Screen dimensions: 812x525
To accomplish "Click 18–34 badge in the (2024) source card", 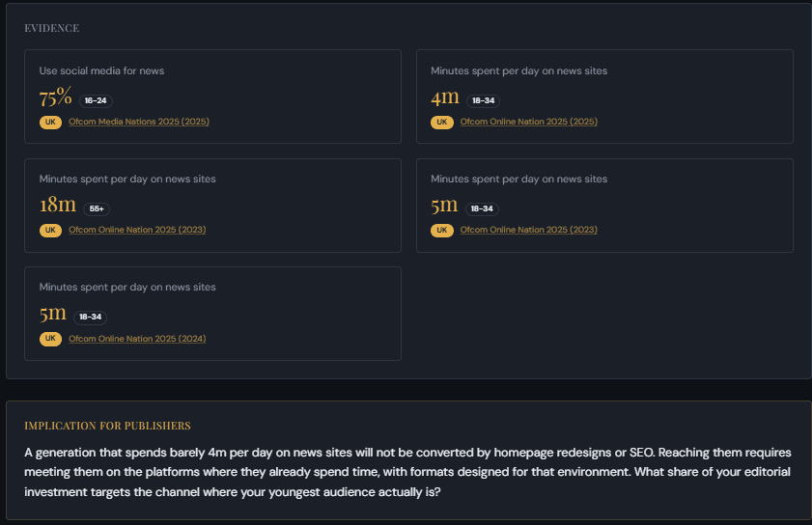I will pos(90,317).
